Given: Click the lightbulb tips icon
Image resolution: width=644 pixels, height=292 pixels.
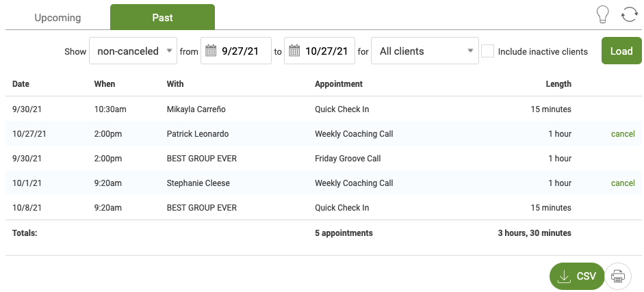Looking at the screenshot, I should pyautogui.click(x=603, y=16).
